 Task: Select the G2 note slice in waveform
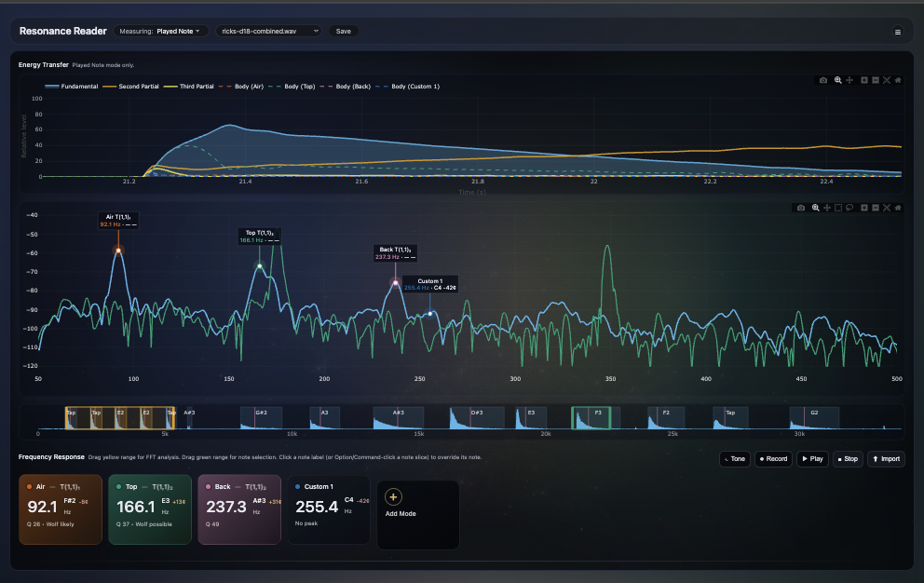[x=814, y=418]
